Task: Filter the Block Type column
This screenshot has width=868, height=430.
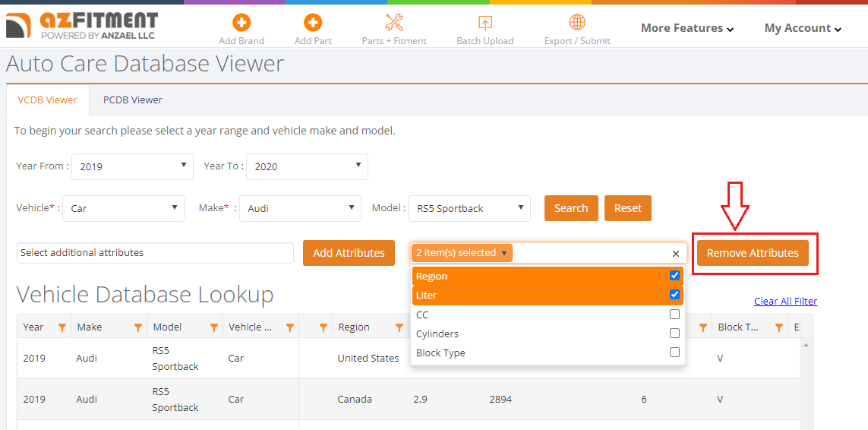Action: 779,327
